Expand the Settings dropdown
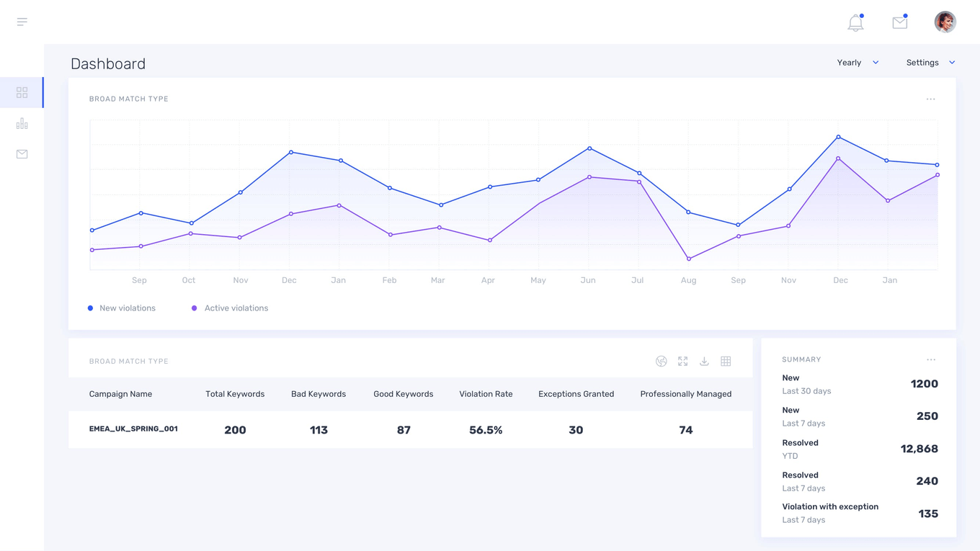This screenshot has width=980, height=551. click(x=930, y=63)
